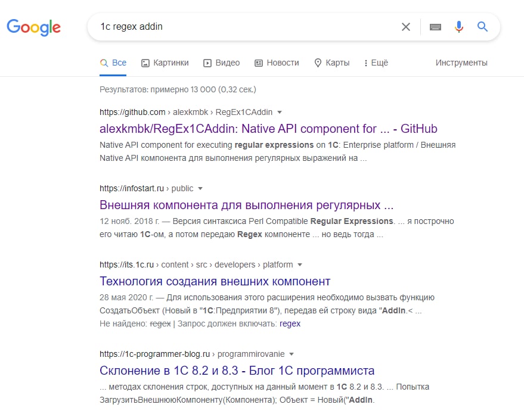The image size is (524, 420).
Task: Open Инструменты search tools
Action: [461, 63]
